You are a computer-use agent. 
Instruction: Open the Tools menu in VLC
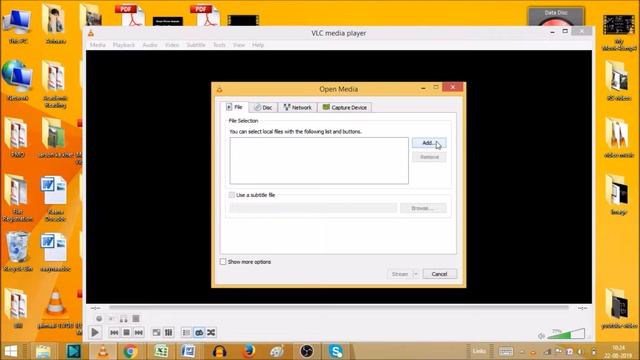coord(219,45)
